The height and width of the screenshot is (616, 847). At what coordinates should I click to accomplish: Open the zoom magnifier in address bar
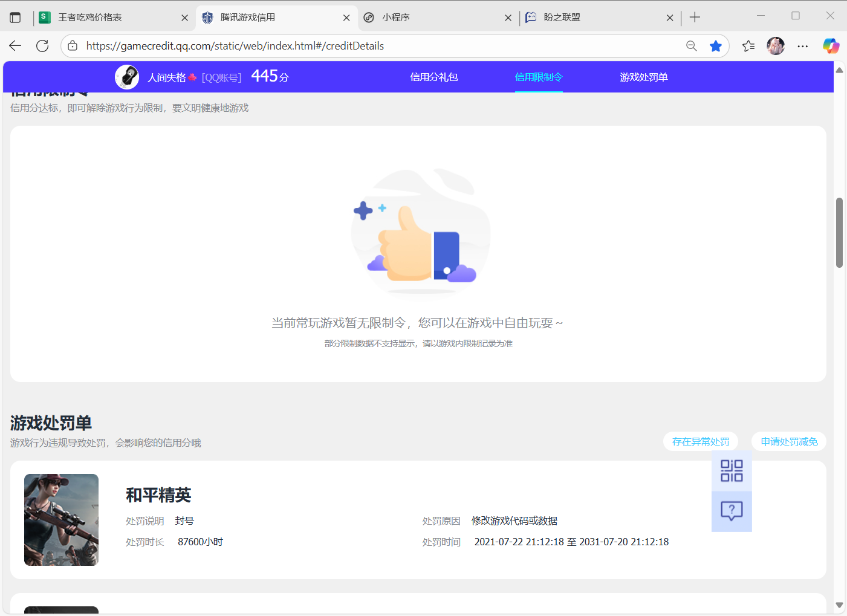(x=692, y=46)
